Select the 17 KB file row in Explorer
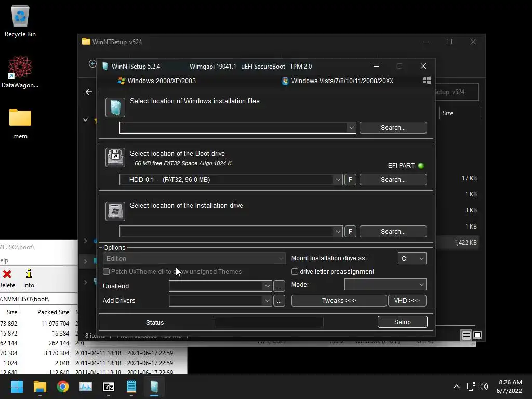532x399 pixels. coord(457,178)
